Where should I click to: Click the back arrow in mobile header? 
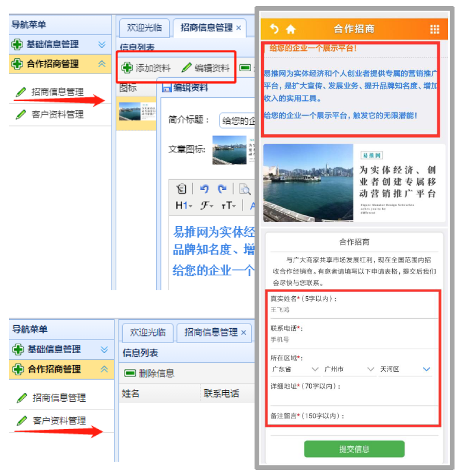pyautogui.click(x=274, y=29)
